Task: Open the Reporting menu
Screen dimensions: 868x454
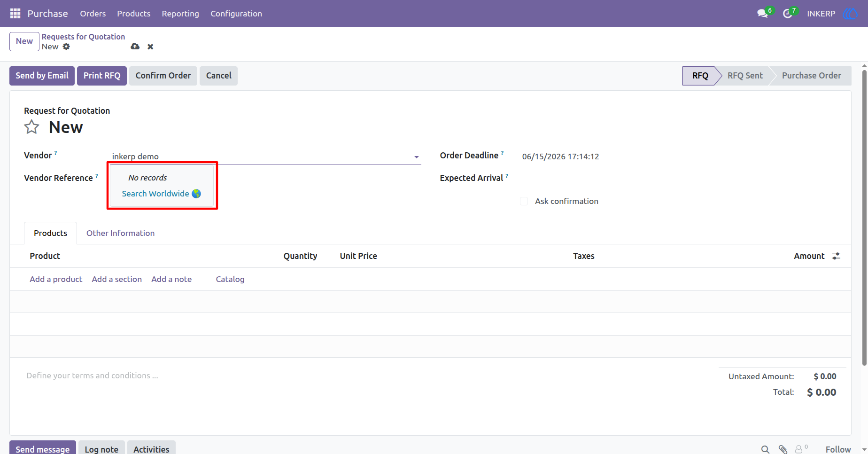Action: 180,14
